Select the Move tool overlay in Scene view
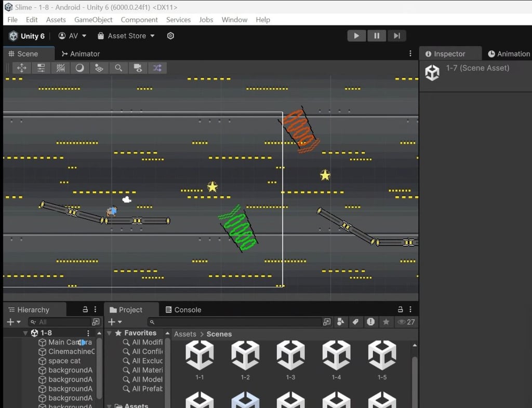Image resolution: width=532 pixels, height=408 pixels. [22, 68]
